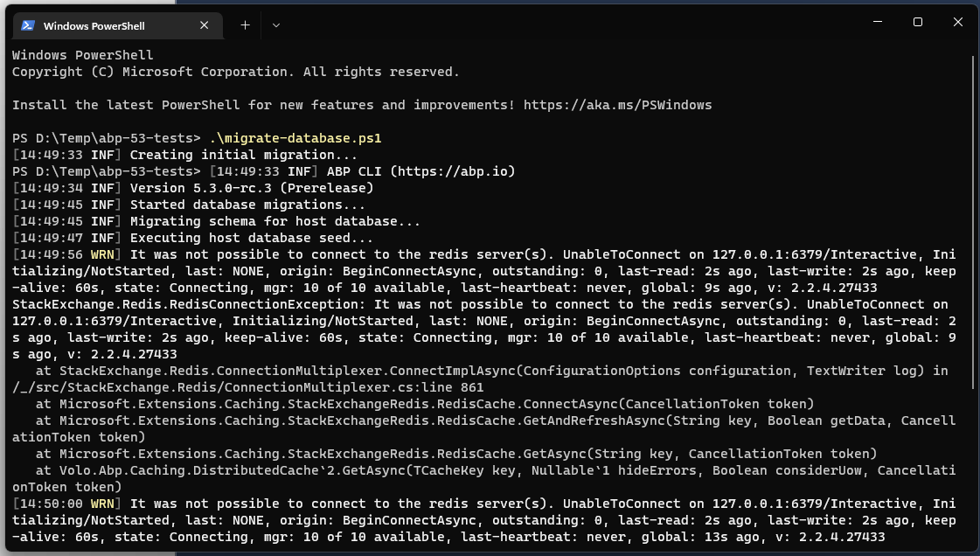This screenshot has width=980, height=556.
Task: Close the terminal window
Action: pyautogui.click(x=957, y=22)
